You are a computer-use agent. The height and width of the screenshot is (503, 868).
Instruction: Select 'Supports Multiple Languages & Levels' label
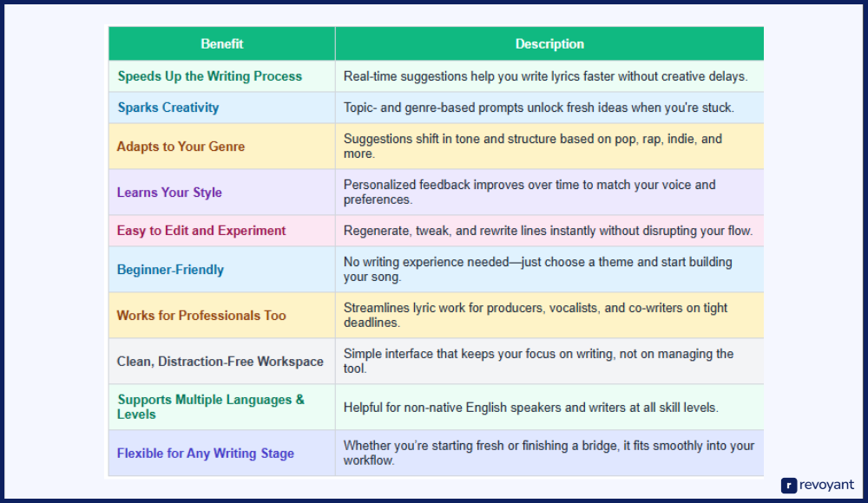(x=211, y=407)
